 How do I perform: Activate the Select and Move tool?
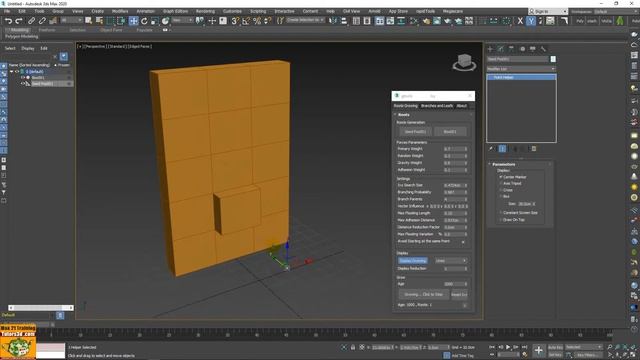point(133,21)
